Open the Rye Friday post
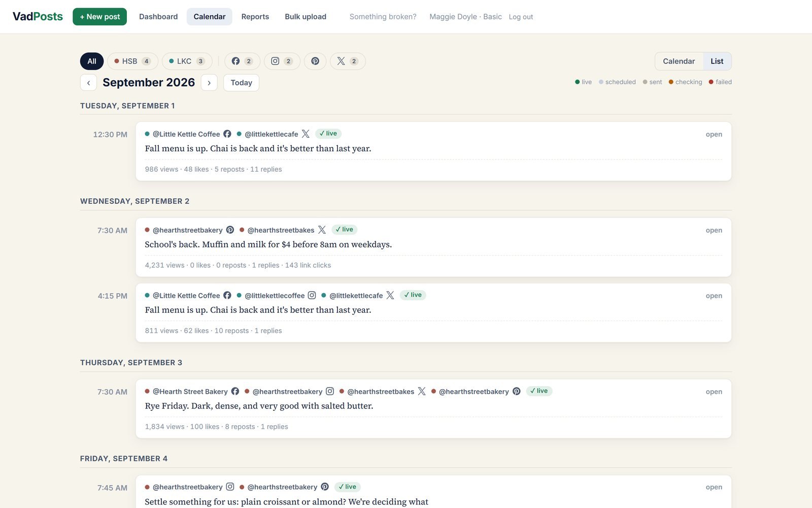 pos(714,392)
